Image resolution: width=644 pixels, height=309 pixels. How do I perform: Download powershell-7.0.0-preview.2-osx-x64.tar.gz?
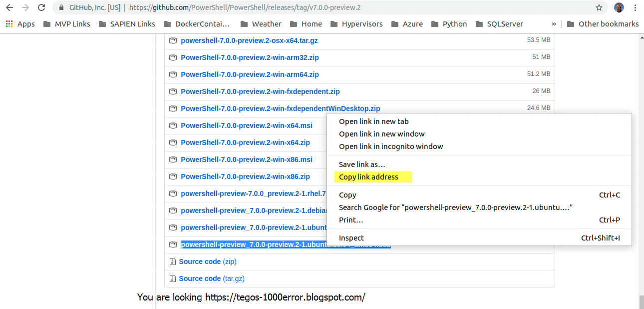point(249,40)
